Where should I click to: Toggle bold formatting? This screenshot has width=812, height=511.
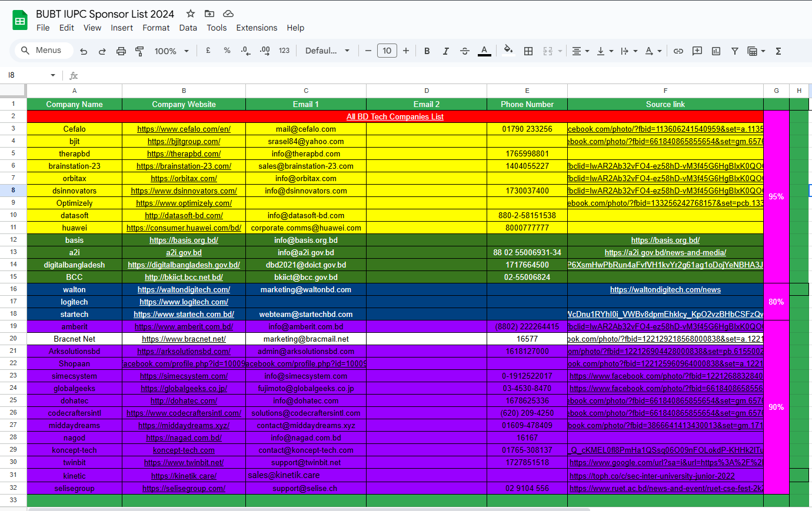pos(427,51)
